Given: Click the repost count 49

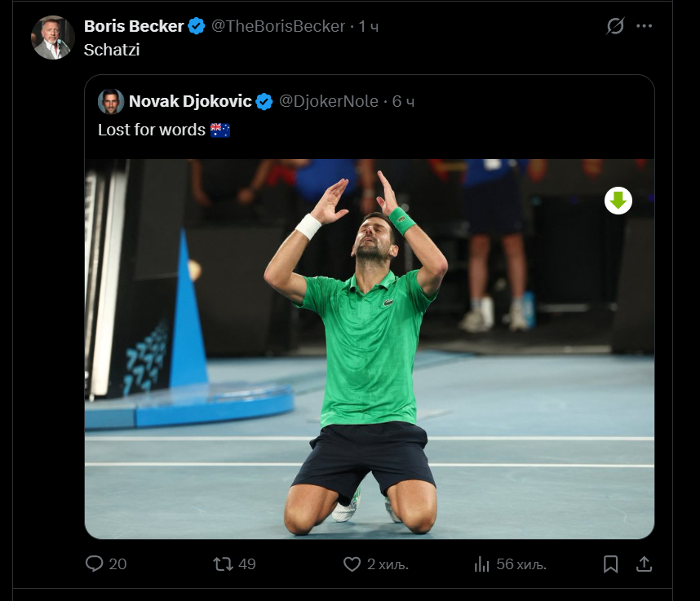Looking at the screenshot, I should click(247, 564).
